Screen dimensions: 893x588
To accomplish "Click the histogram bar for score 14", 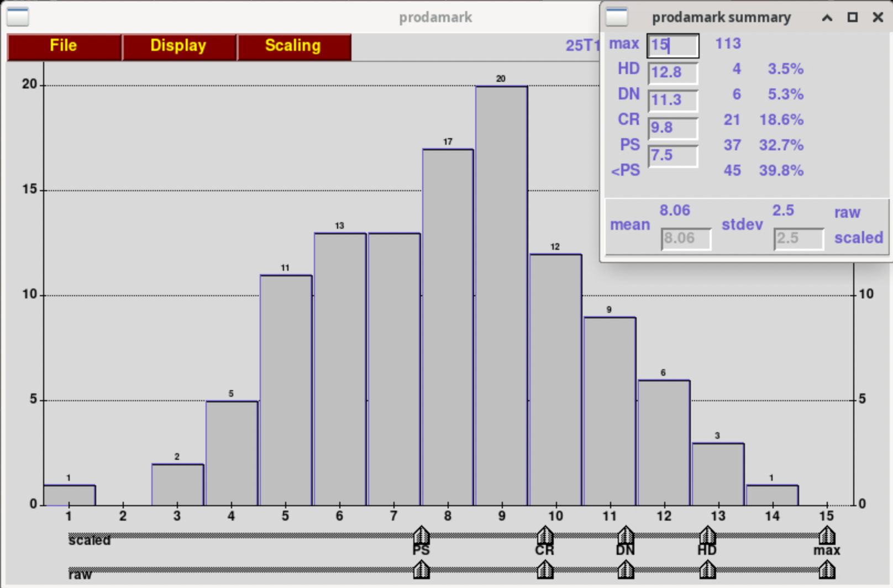I will pyautogui.click(x=773, y=495).
